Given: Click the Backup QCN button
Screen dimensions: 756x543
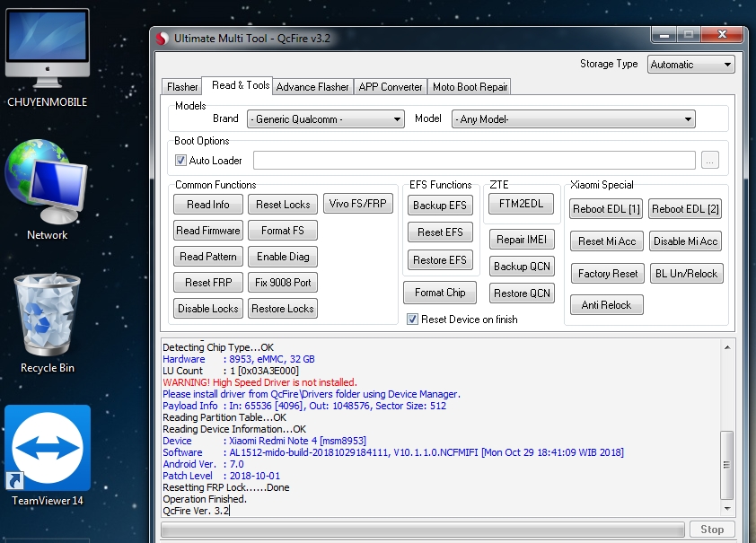Looking at the screenshot, I should click(x=522, y=267).
